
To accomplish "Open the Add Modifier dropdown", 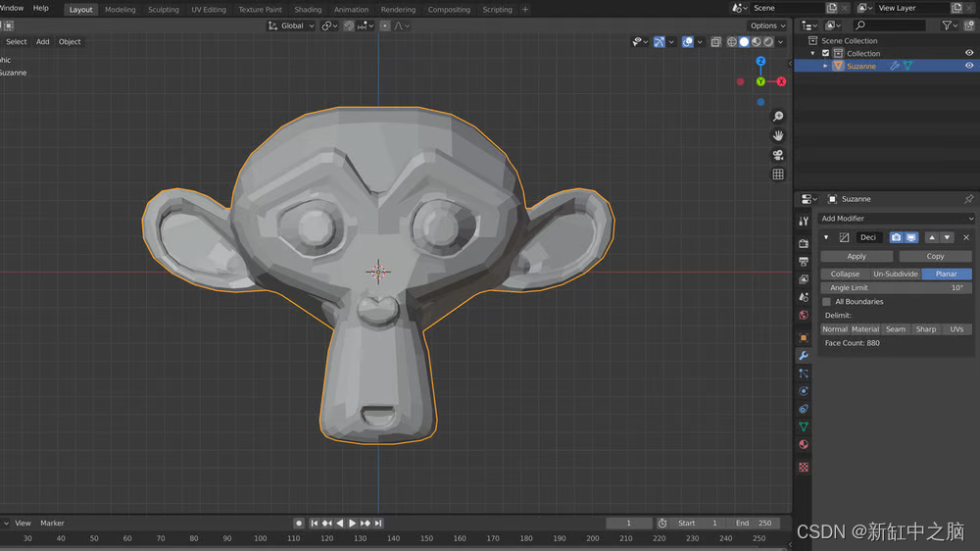I will (x=896, y=219).
